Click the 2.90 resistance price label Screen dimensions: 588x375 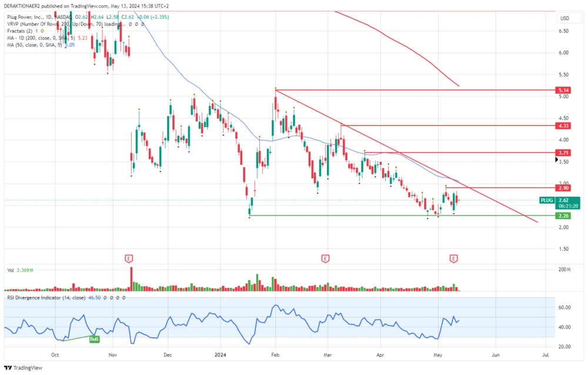[563, 188]
